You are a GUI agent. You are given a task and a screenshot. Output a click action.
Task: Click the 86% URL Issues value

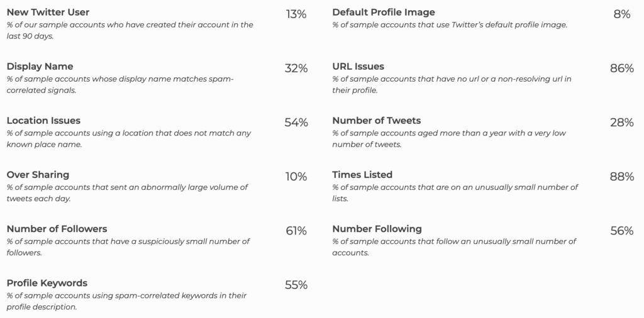pos(621,69)
